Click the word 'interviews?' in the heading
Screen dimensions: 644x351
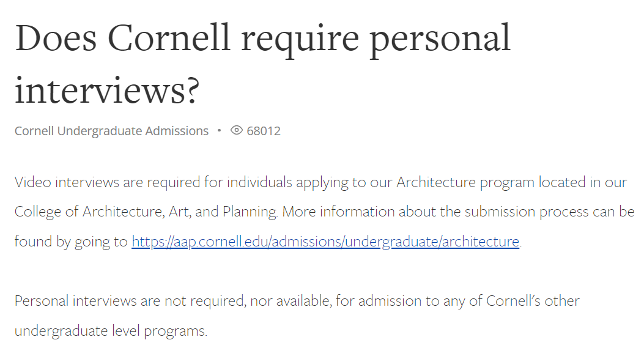107,90
